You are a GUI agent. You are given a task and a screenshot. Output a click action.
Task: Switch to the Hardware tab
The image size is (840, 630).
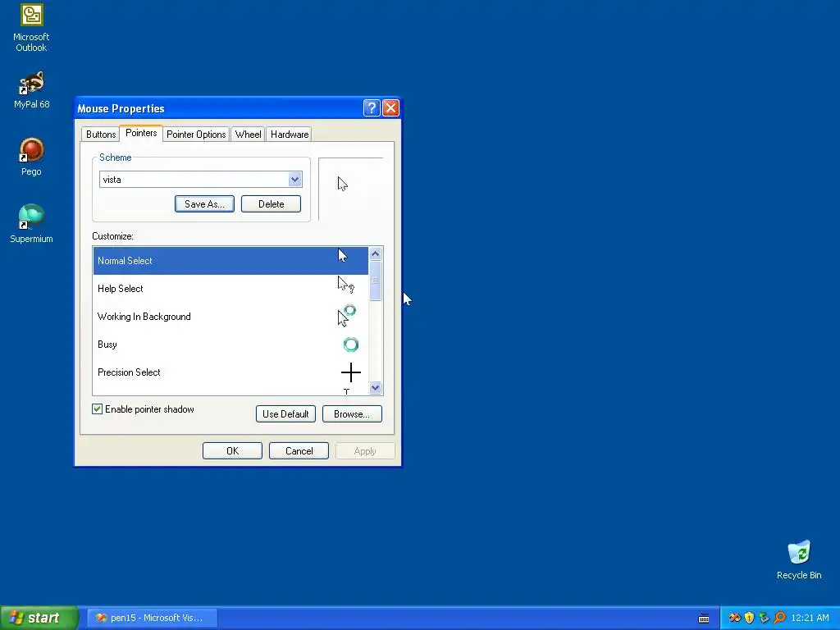290,135
